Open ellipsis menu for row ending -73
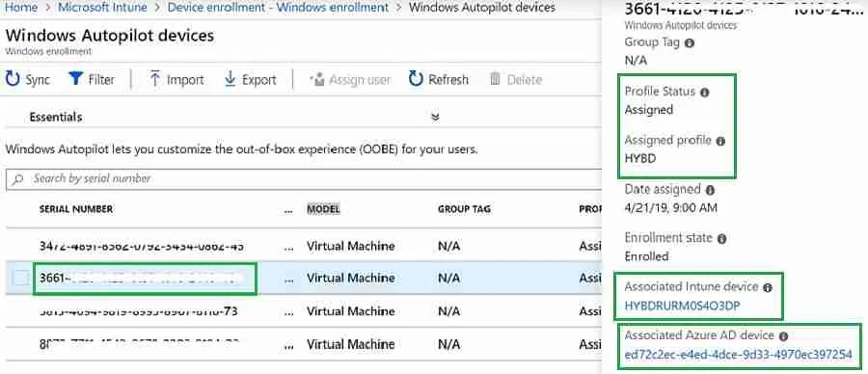Image resolution: width=868 pixels, height=374 pixels. pos(288,313)
